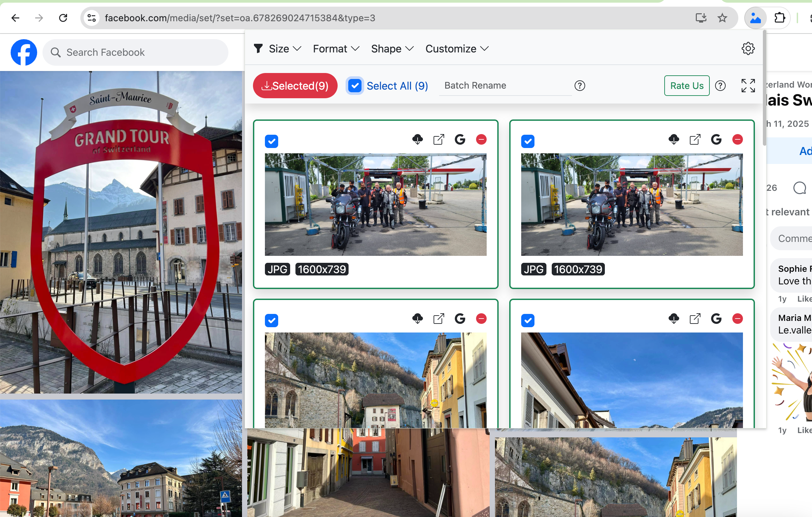Download the cliffside village image

[418, 319]
